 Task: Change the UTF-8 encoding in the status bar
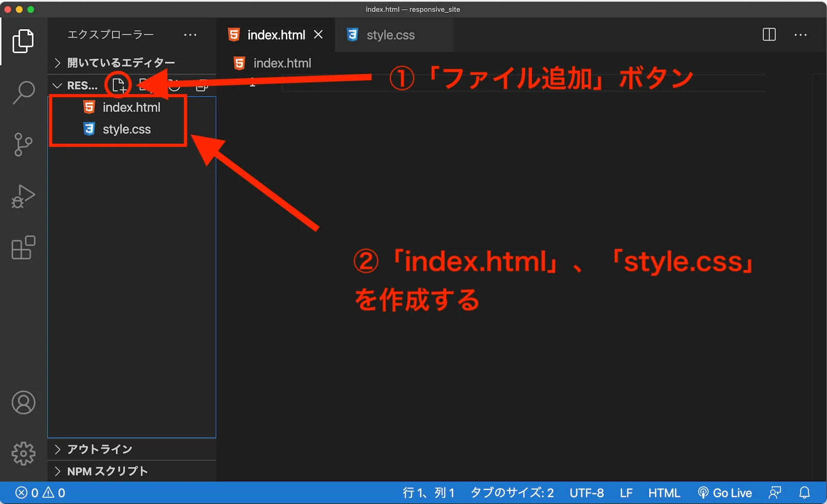tap(587, 492)
